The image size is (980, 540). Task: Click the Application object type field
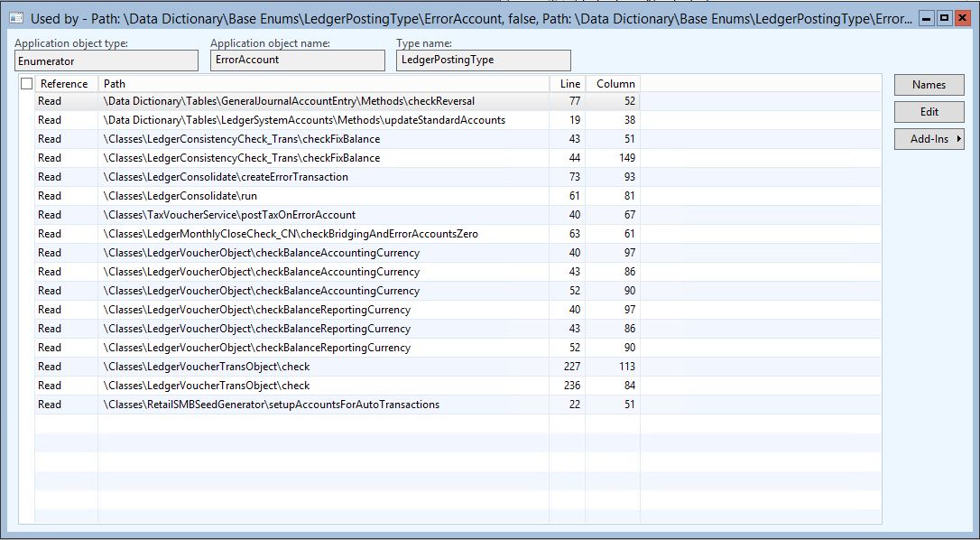pyautogui.click(x=106, y=61)
